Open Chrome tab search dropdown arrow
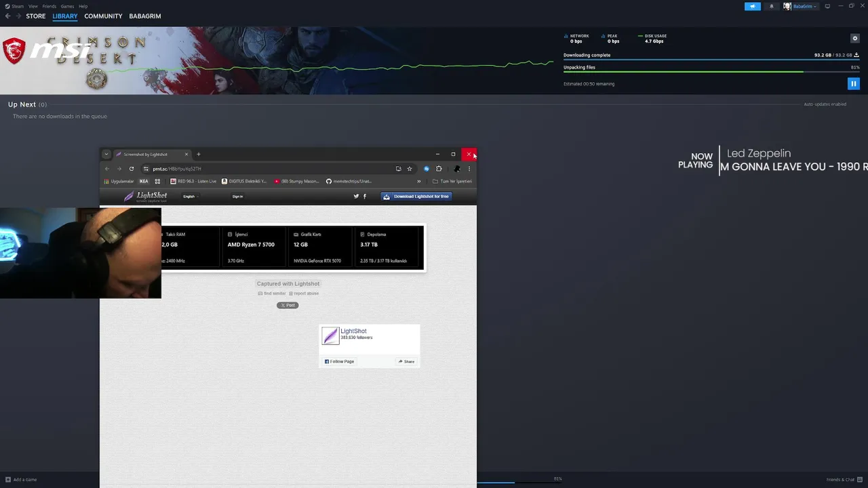 [106, 154]
